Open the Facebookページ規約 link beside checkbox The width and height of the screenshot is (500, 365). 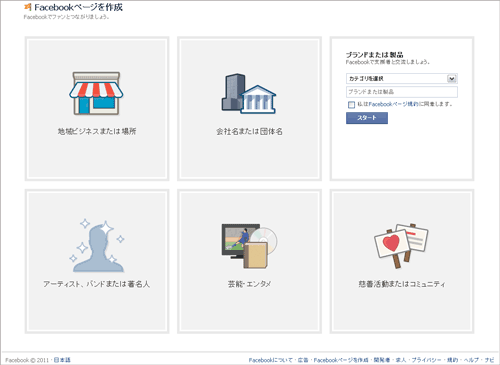tap(393, 104)
